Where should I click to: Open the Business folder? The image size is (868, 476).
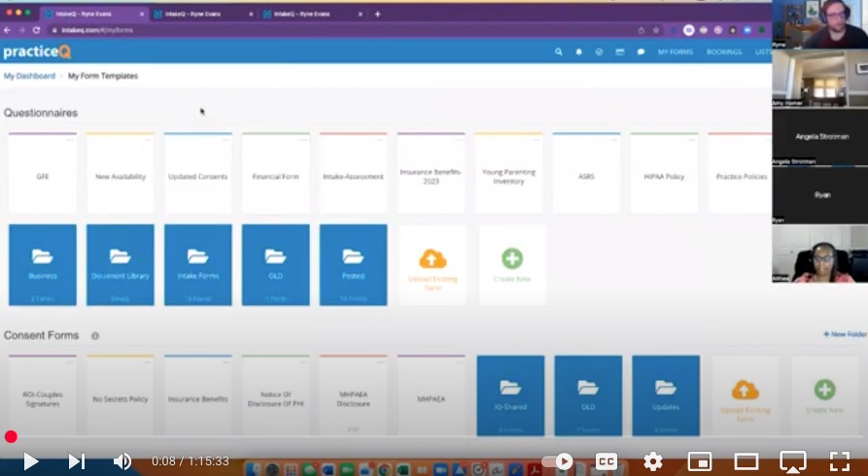(43, 264)
